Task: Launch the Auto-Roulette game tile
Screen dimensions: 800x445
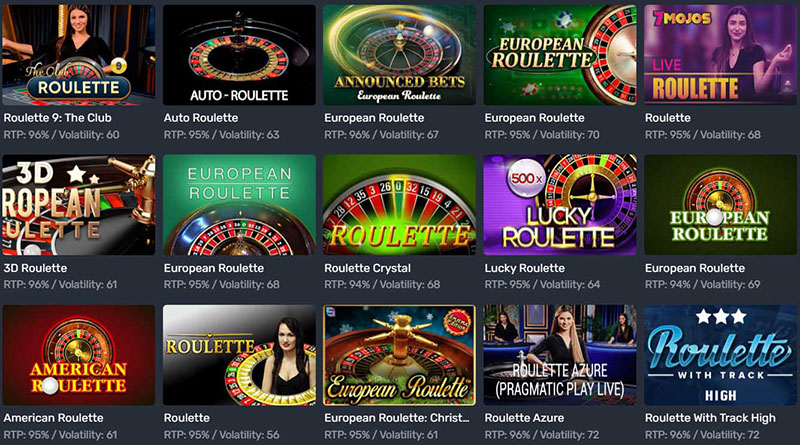Action: click(239, 55)
